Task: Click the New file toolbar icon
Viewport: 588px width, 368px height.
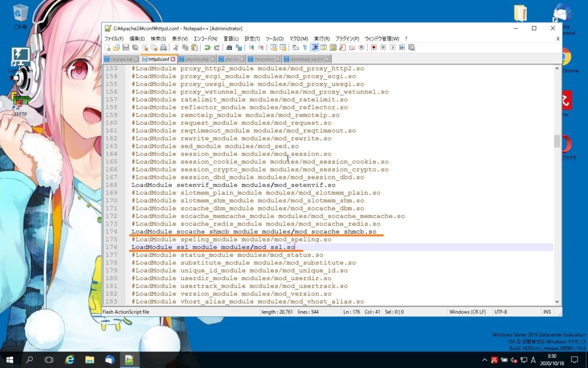Action: coord(107,48)
